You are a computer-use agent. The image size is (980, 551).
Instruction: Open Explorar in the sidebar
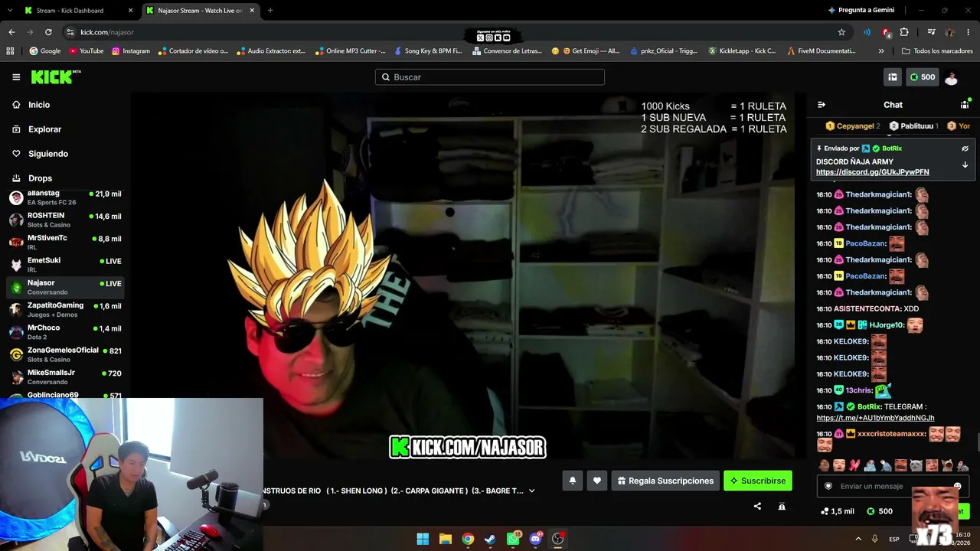coord(44,129)
